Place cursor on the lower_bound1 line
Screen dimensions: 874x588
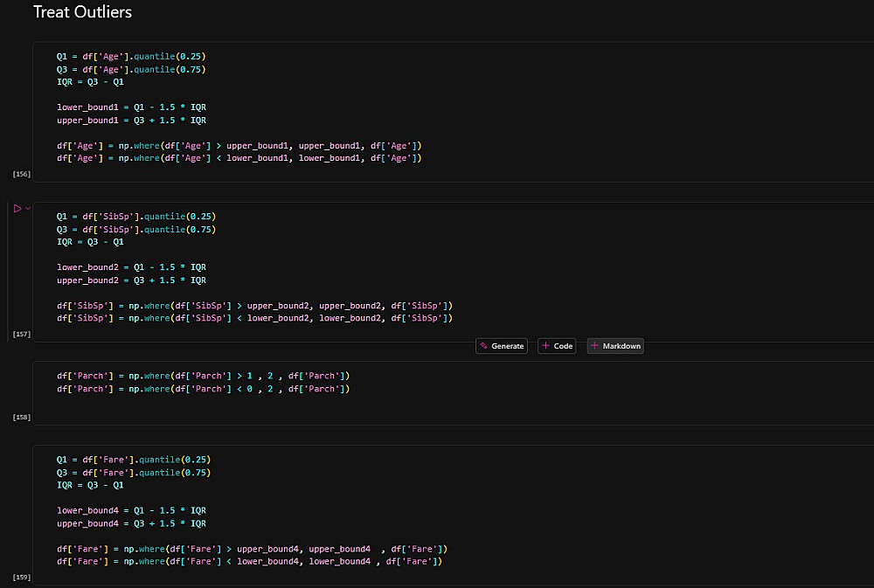click(131, 107)
